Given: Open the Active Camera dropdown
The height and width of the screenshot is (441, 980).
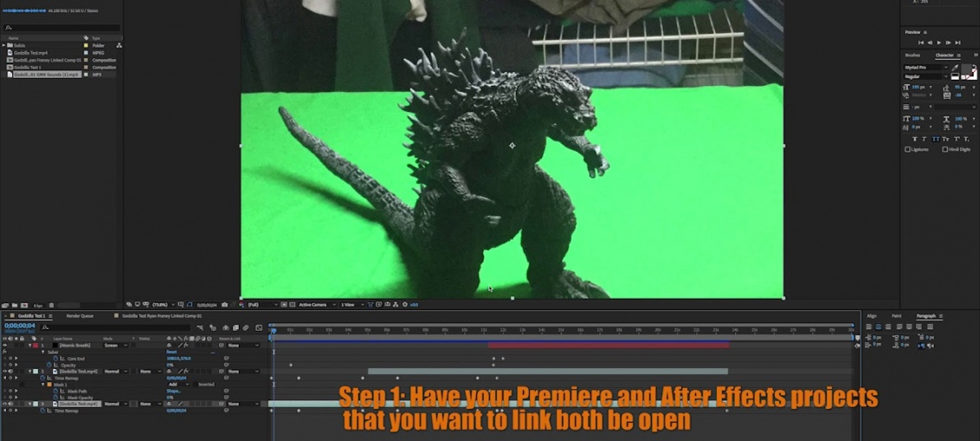Looking at the screenshot, I should [318, 305].
